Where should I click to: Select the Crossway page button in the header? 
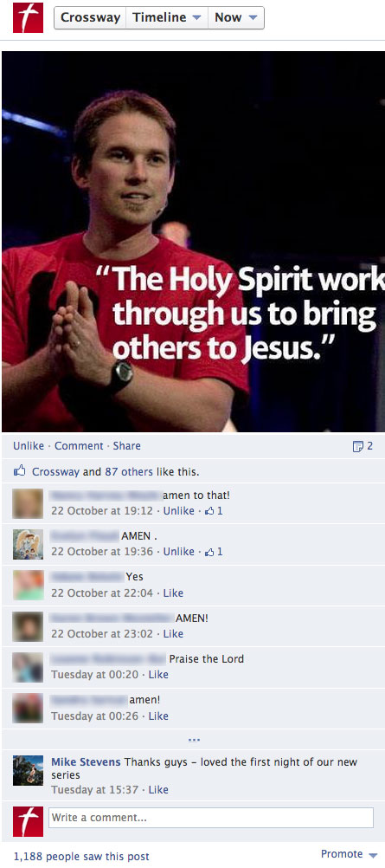point(90,17)
